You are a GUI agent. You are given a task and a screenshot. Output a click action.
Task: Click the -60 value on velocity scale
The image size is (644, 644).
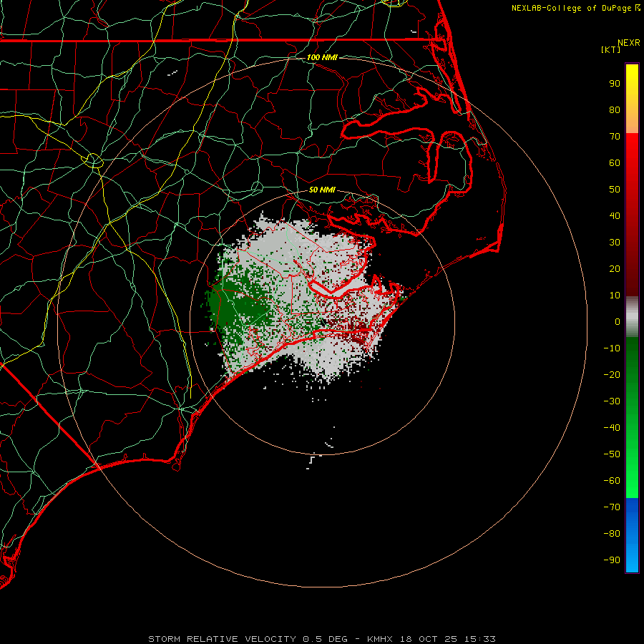tap(612, 481)
